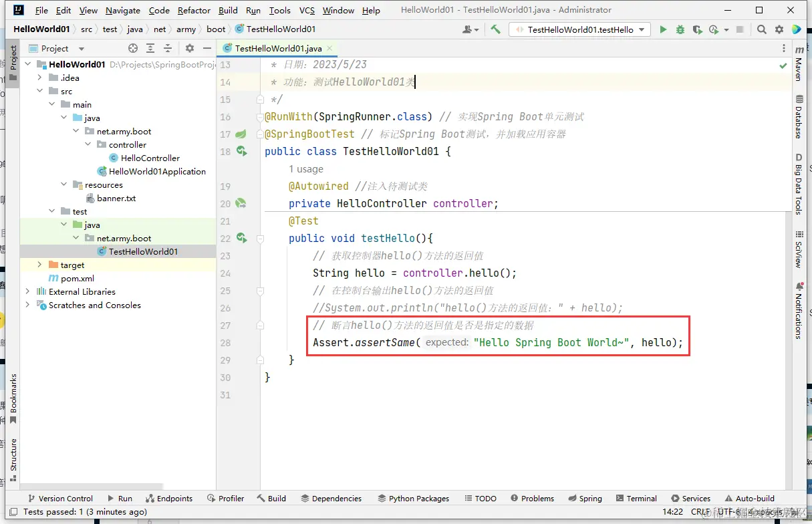Open the Problems tool window
Image resolution: width=812 pixels, height=524 pixels.
coord(532,499)
